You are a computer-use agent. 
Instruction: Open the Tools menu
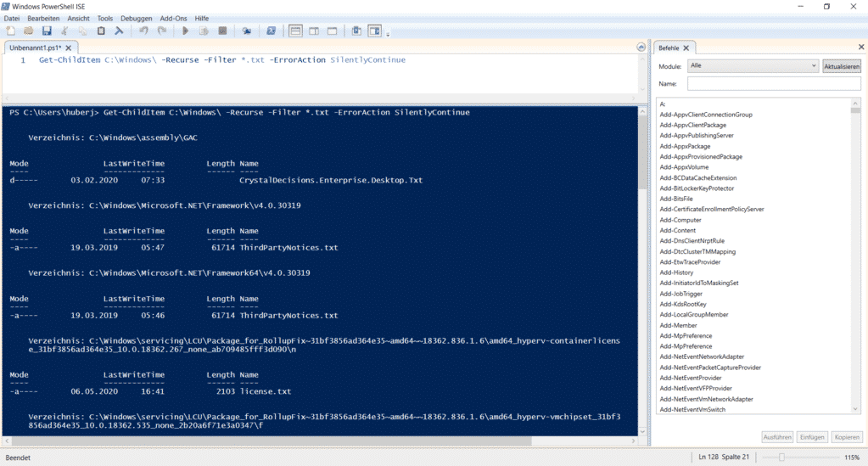click(x=105, y=19)
